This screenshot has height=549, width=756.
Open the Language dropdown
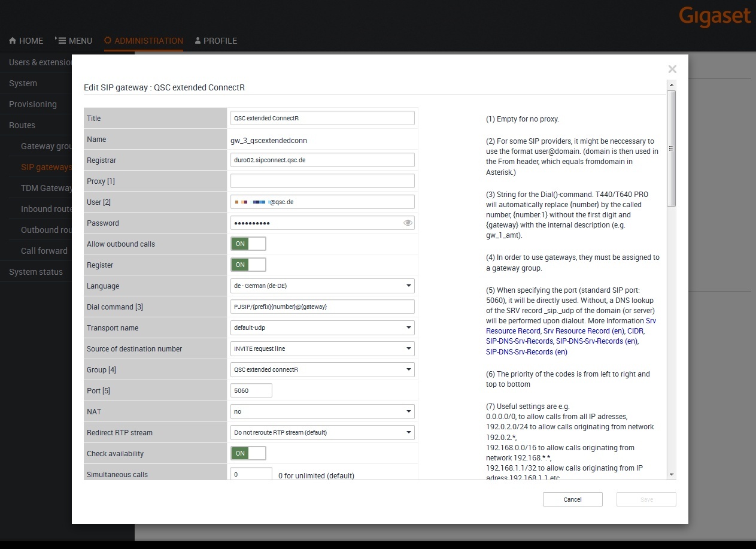pyautogui.click(x=323, y=286)
